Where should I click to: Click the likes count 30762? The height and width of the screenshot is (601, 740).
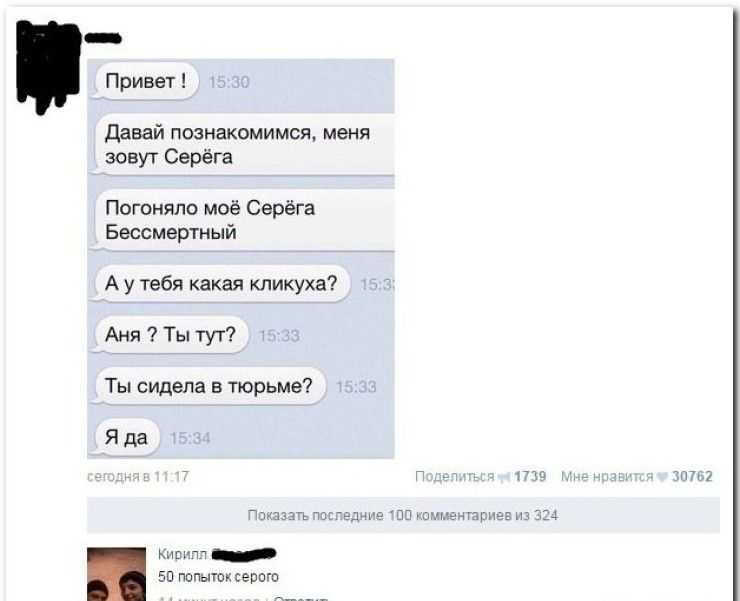tap(692, 476)
